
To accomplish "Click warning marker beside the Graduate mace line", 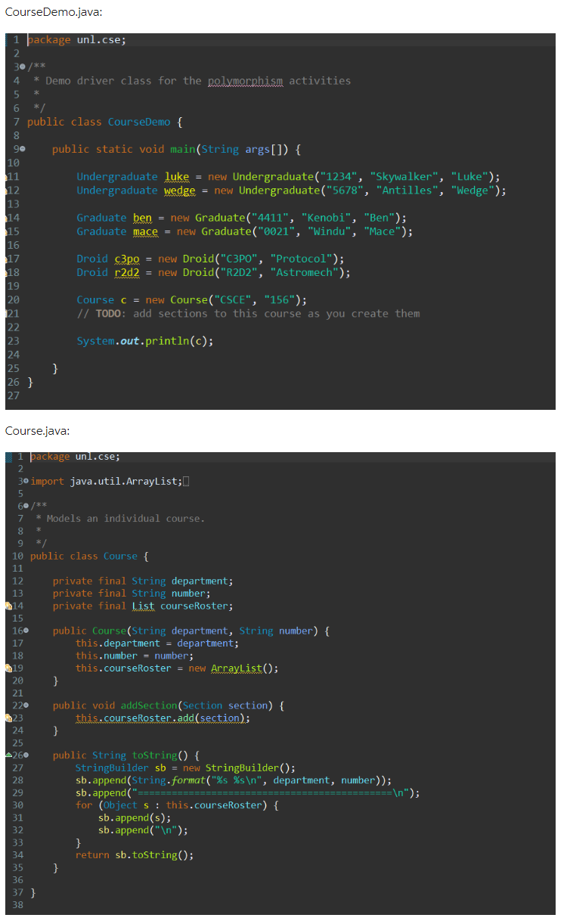I will click(7, 231).
